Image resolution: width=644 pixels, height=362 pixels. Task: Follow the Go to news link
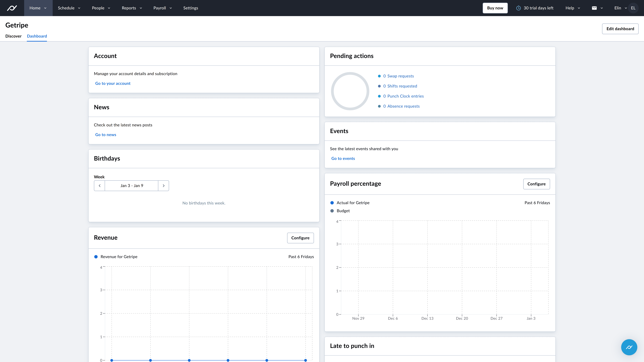tap(106, 135)
